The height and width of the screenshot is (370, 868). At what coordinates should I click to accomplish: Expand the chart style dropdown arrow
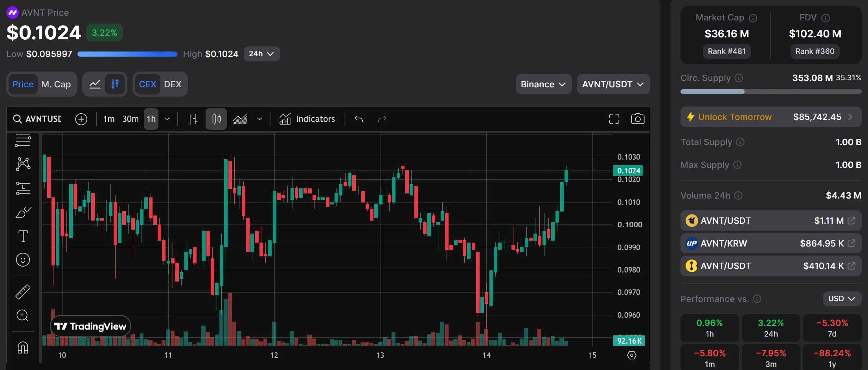coord(259,119)
